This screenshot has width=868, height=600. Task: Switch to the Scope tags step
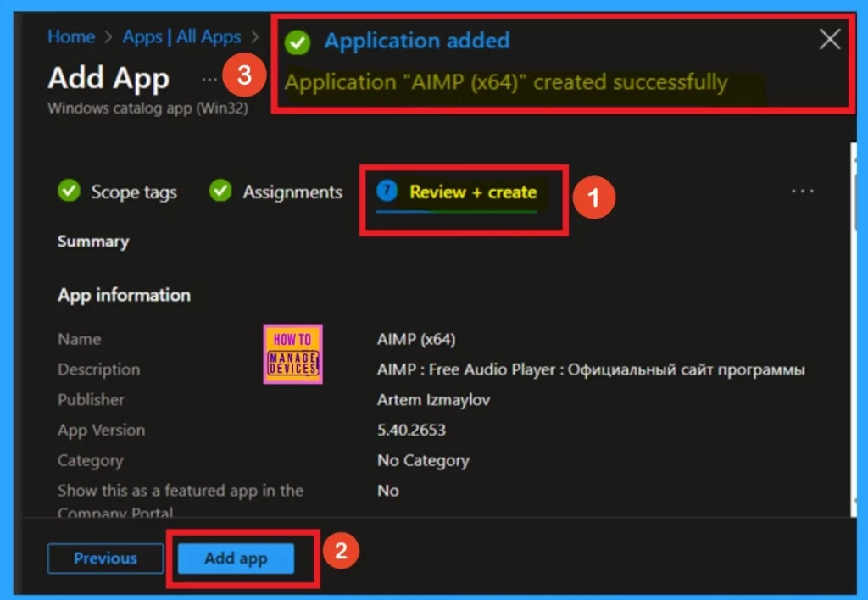point(133,192)
